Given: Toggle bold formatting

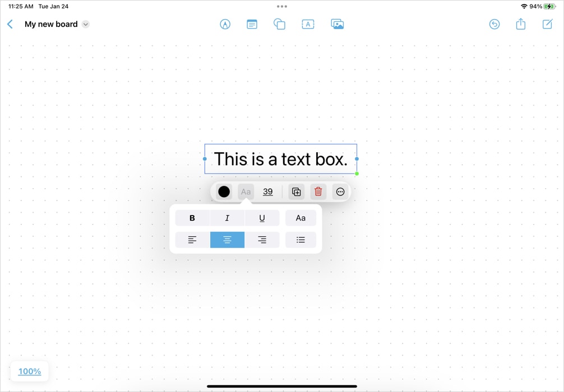Looking at the screenshot, I should [x=192, y=217].
